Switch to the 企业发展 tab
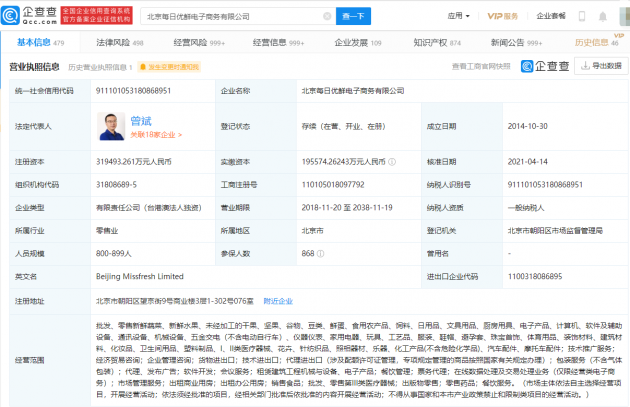 click(x=358, y=43)
